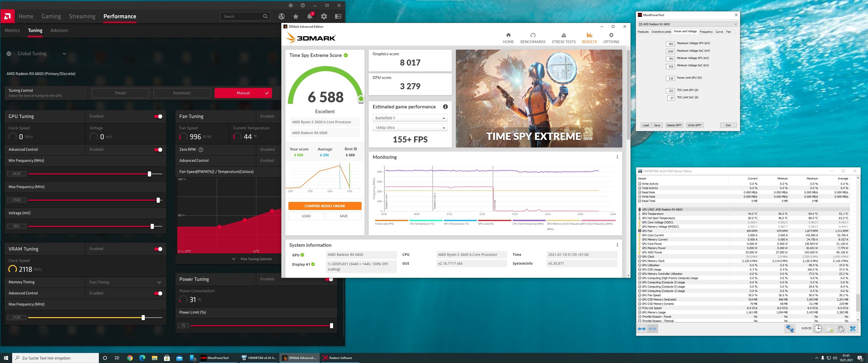Expand Fine Tuning Controls
This screenshot has height=363, width=868.
[x=252, y=259]
